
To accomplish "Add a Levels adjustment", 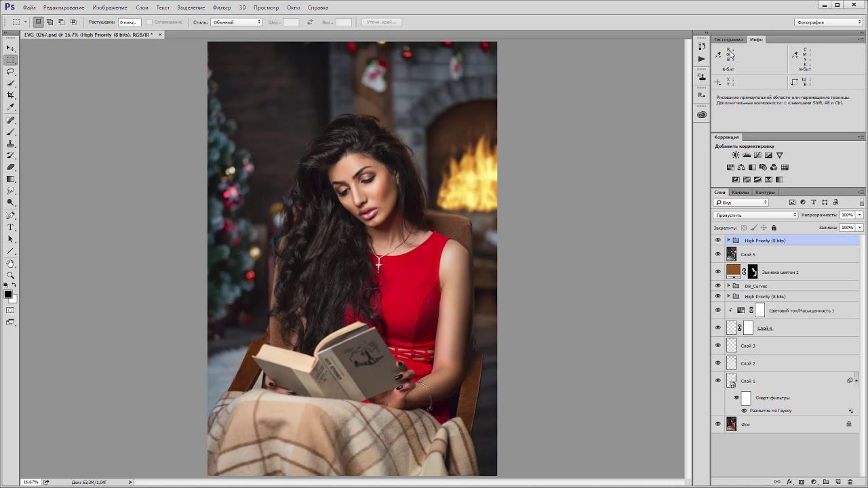I will pos(747,155).
